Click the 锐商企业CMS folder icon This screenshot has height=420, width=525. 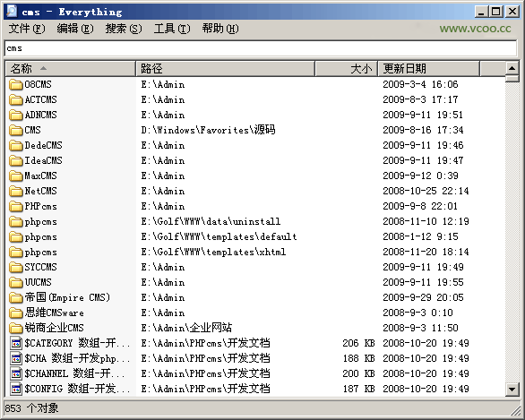16,329
